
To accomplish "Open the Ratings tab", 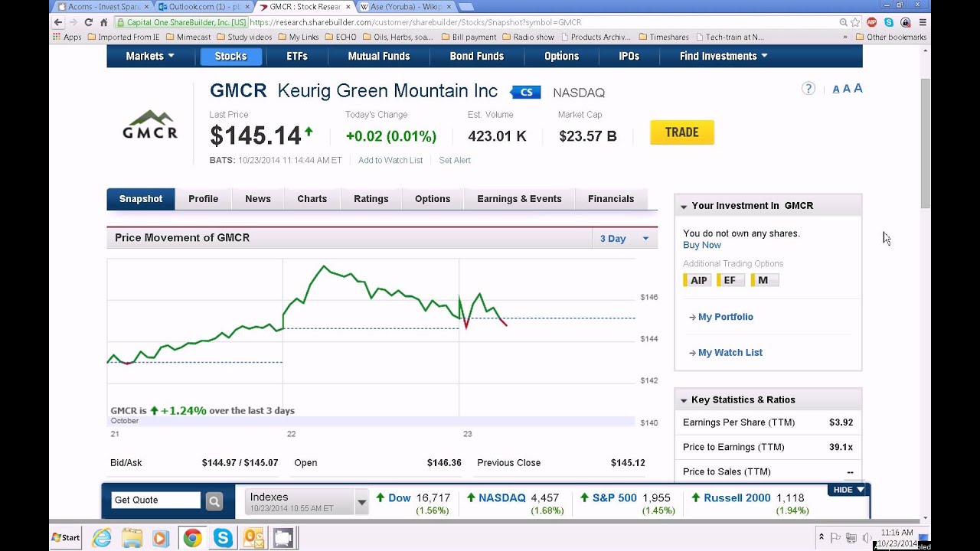I will 371,199.
